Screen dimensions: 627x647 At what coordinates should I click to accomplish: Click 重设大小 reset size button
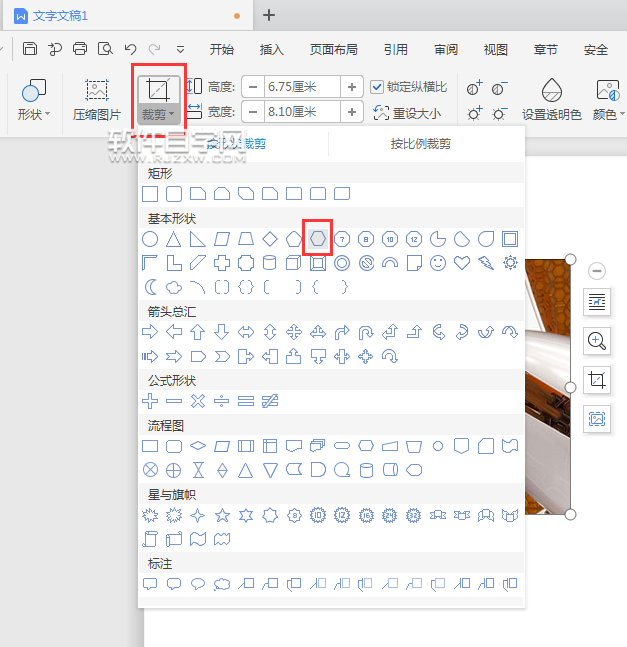point(407,113)
